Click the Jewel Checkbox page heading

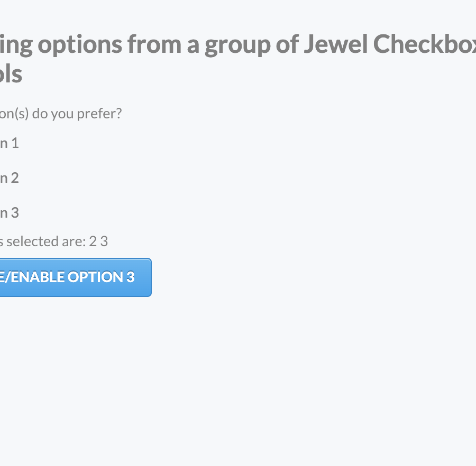238,44
